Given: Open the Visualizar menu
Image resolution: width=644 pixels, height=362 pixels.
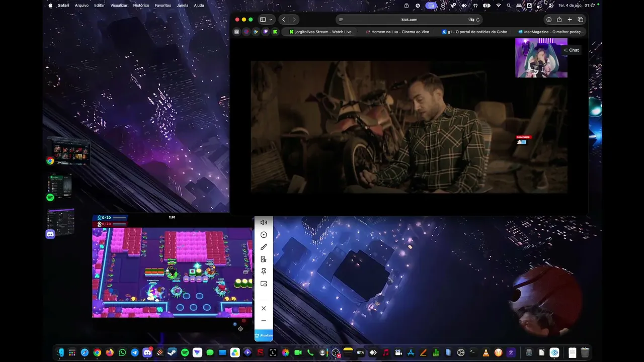Looking at the screenshot, I should point(119,6).
